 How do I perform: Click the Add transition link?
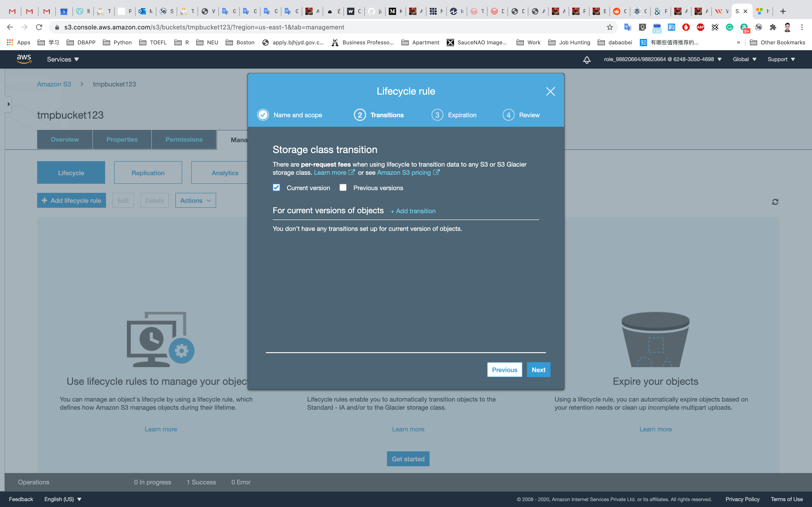coord(413,211)
